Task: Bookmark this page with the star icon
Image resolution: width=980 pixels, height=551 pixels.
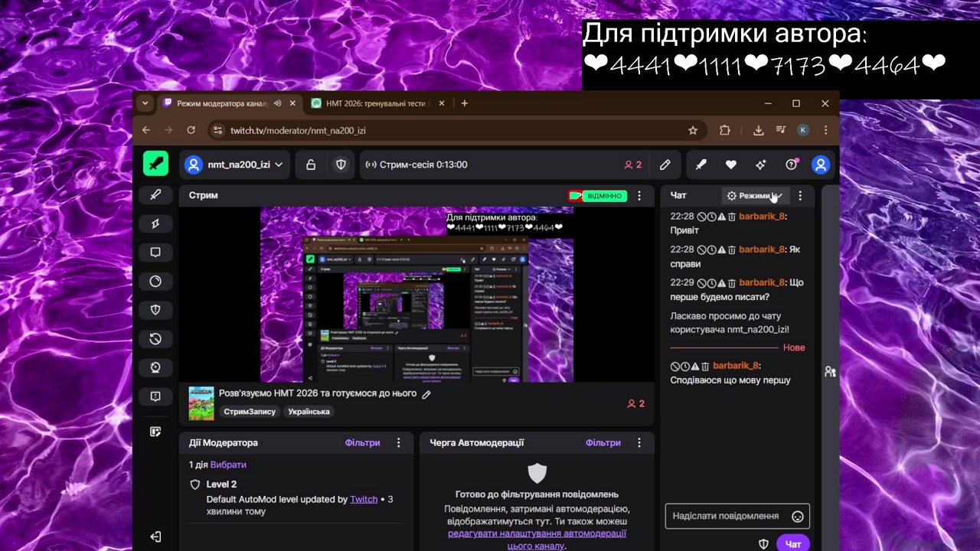Action: (693, 130)
